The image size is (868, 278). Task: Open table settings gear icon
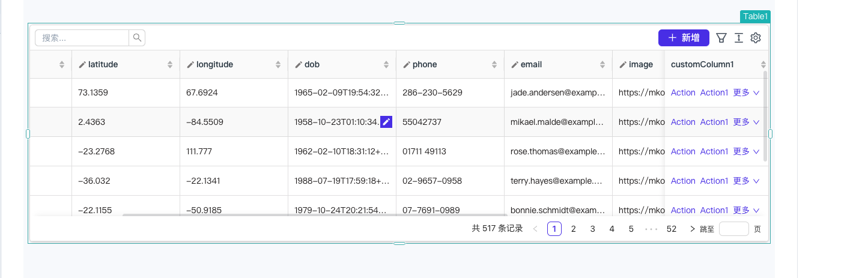[x=756, y=38]
